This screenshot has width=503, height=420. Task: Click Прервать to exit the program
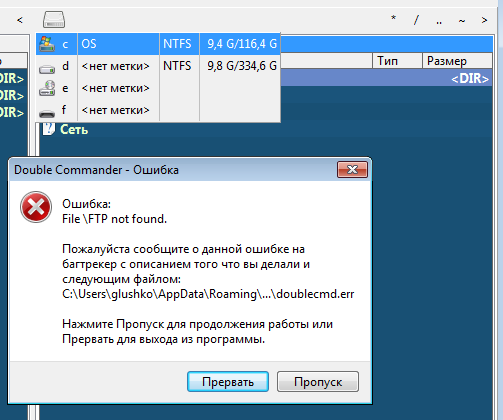[228, 382]
